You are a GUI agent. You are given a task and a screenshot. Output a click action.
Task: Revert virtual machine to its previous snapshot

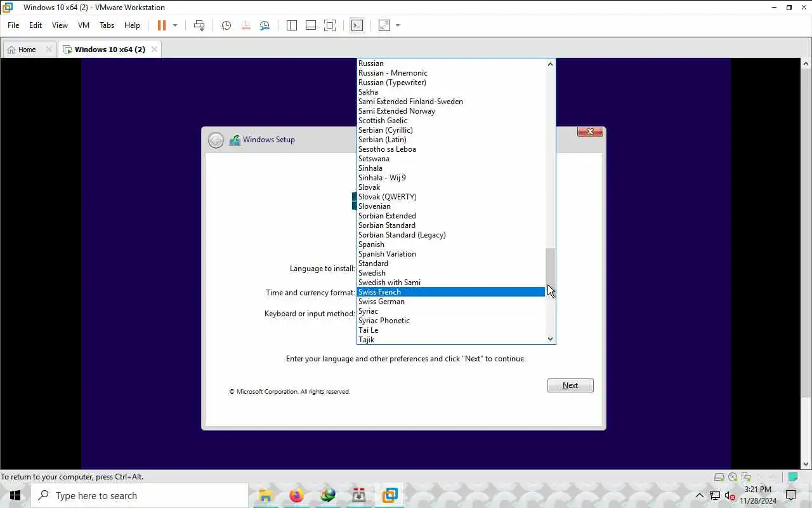coord(246,25)
